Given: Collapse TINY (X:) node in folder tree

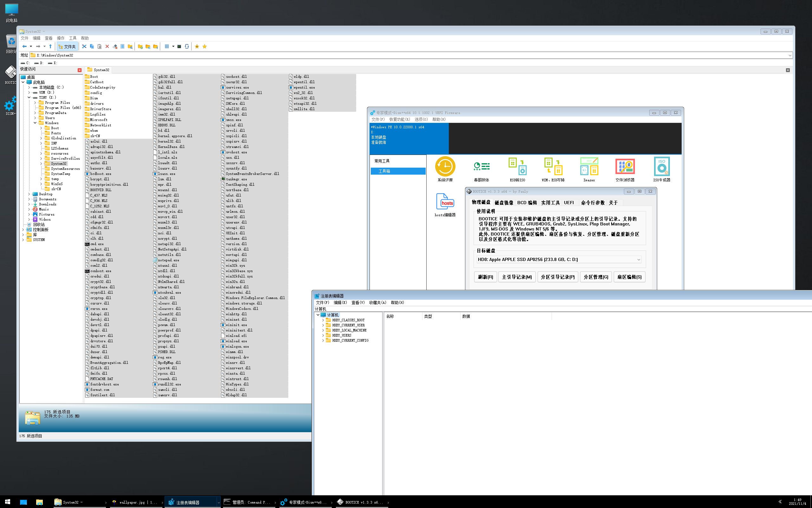Looking at the screenshot, I should pos(29,97).
